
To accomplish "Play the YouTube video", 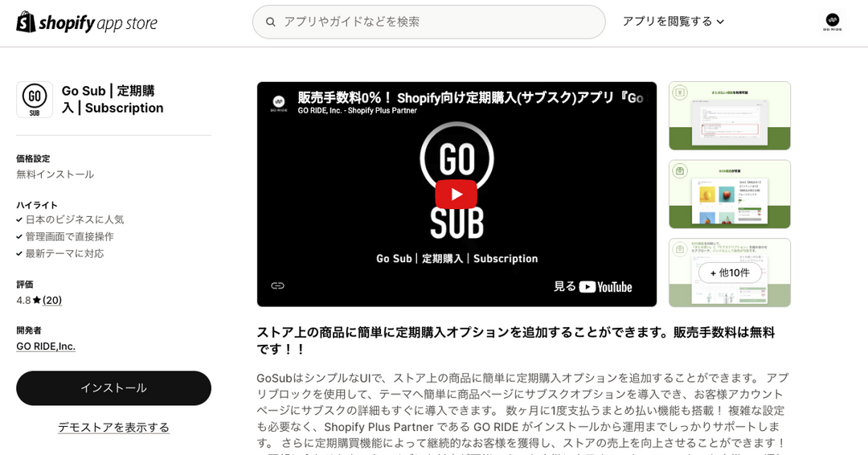I will pos(457,195).
